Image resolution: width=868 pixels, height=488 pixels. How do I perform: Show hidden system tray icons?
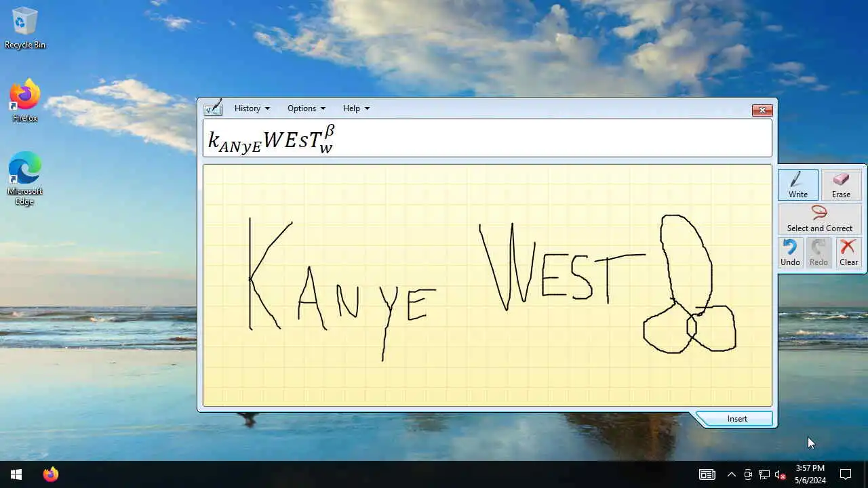point(731,474)
